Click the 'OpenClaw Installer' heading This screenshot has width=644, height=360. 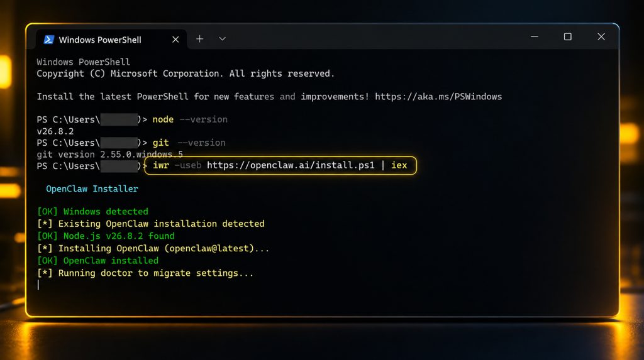click(92, 189)
